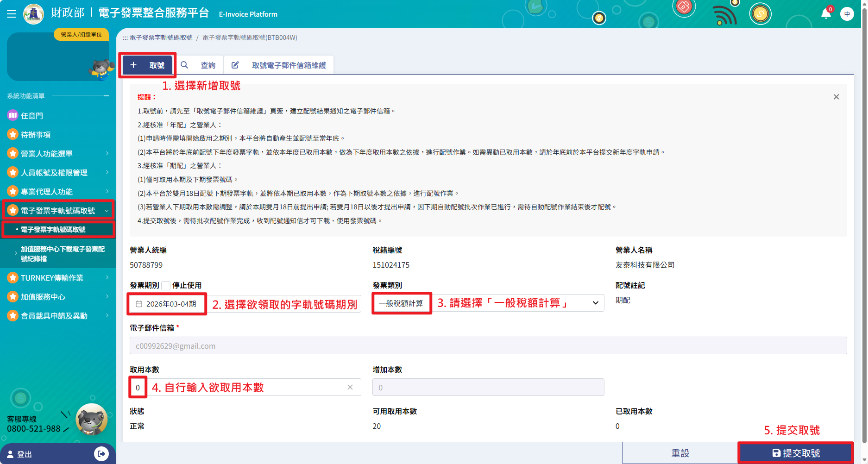868x464 pixels.
Task: Click the language switch 中 icon
Action: (x=847, y=14)
